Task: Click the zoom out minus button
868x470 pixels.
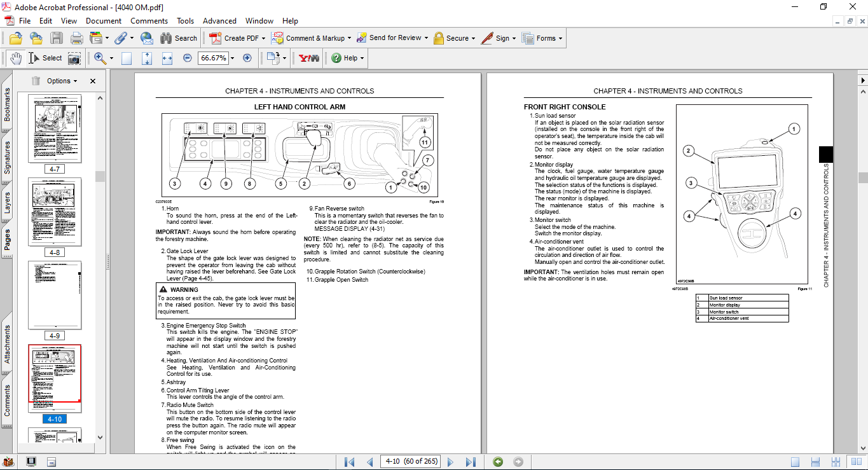Action: (188, 58)
